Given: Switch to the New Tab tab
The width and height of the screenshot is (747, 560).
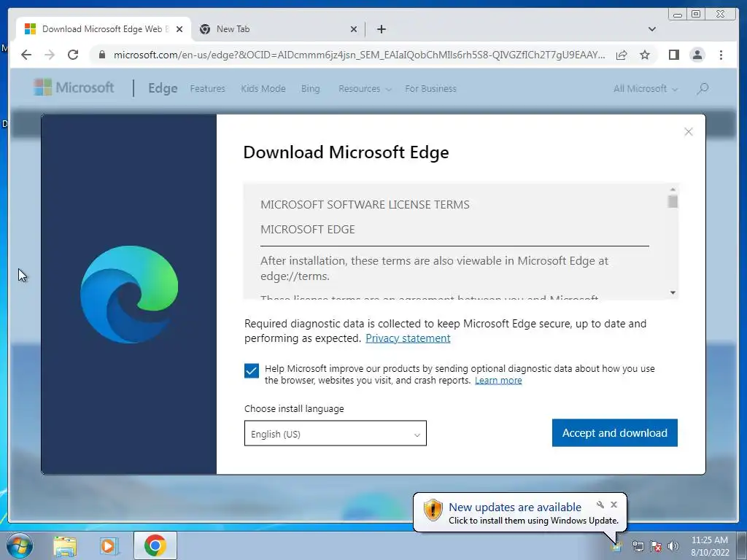Looking at the screenshot, I should coord(278,29).
